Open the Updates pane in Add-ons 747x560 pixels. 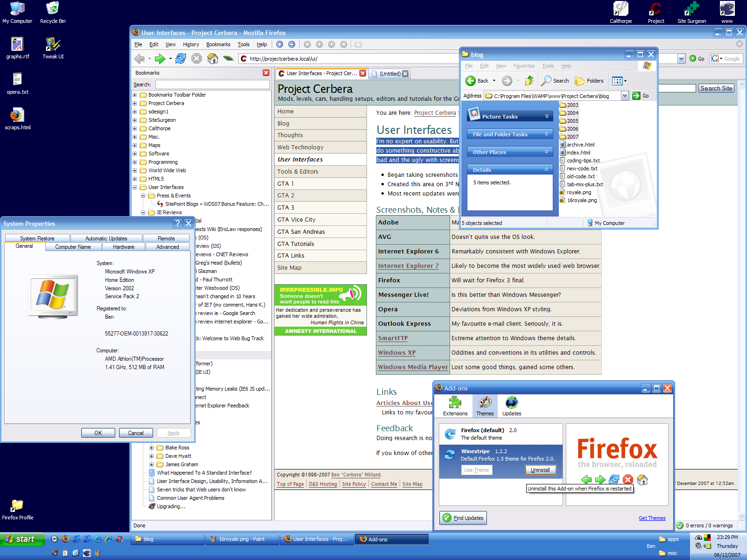[512, 406]
